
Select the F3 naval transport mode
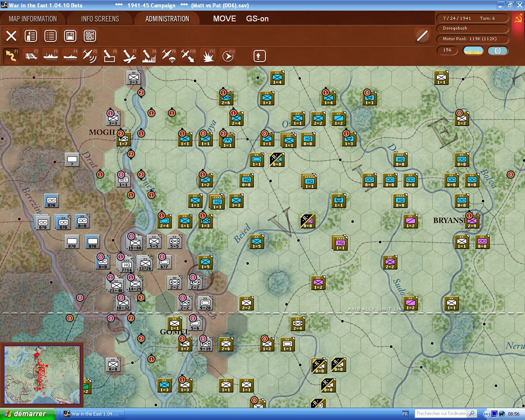tap(50, 56)
